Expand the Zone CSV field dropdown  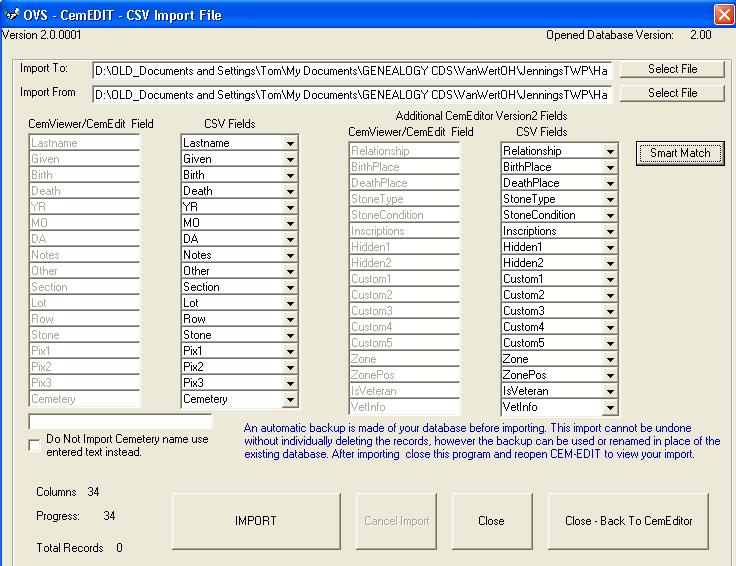610,359
